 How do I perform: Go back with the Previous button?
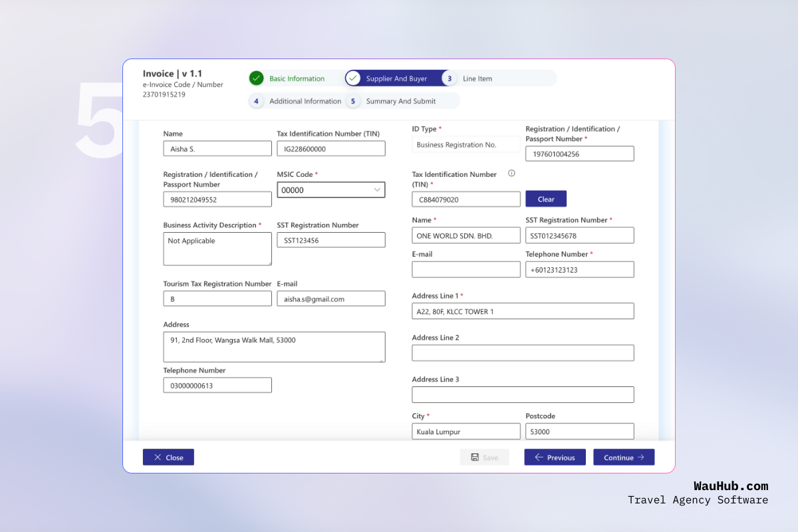pos(555,458)
